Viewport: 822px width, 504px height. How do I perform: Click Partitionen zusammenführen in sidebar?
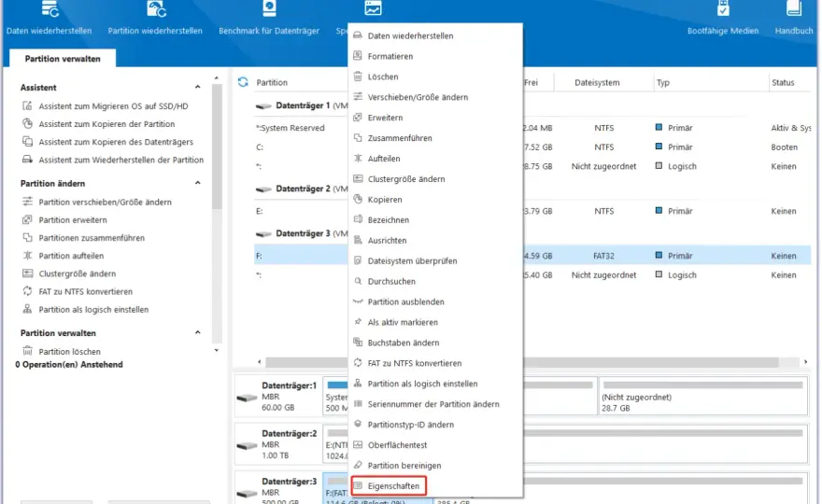[x=83, y=237]
